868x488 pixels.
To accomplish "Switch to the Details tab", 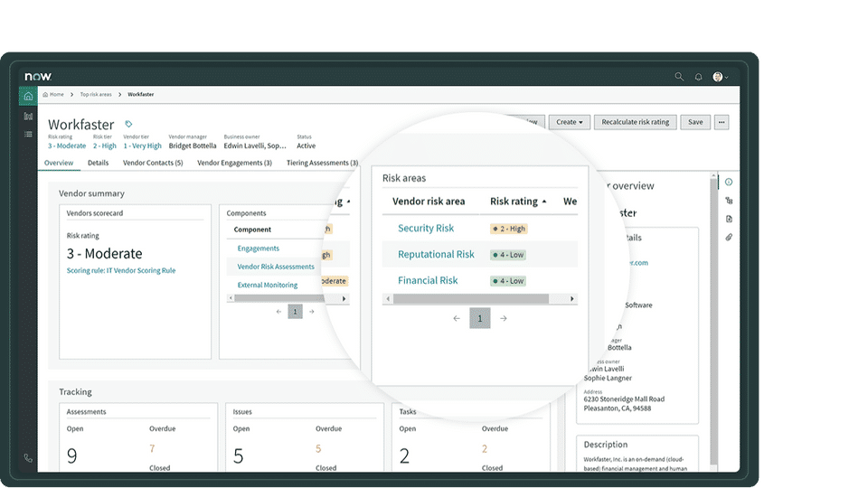I will point(98,163).
